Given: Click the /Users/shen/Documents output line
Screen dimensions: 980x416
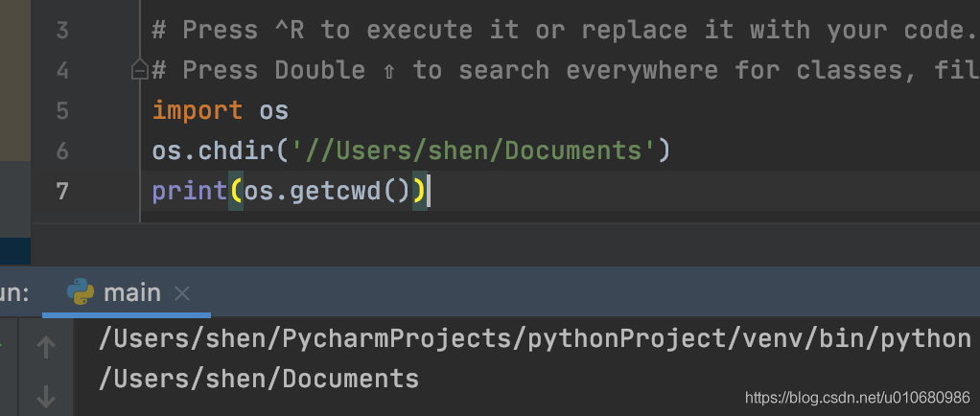Looking at the screenshot, I should (x=259, y=378).
